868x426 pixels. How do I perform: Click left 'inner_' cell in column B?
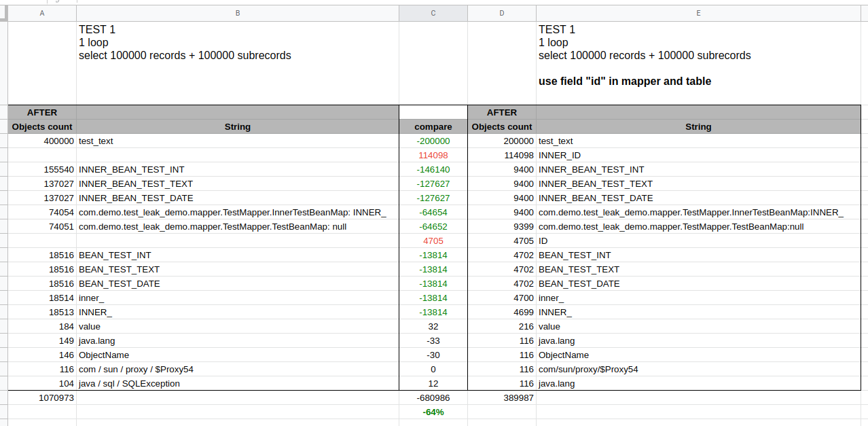point(238,298)
